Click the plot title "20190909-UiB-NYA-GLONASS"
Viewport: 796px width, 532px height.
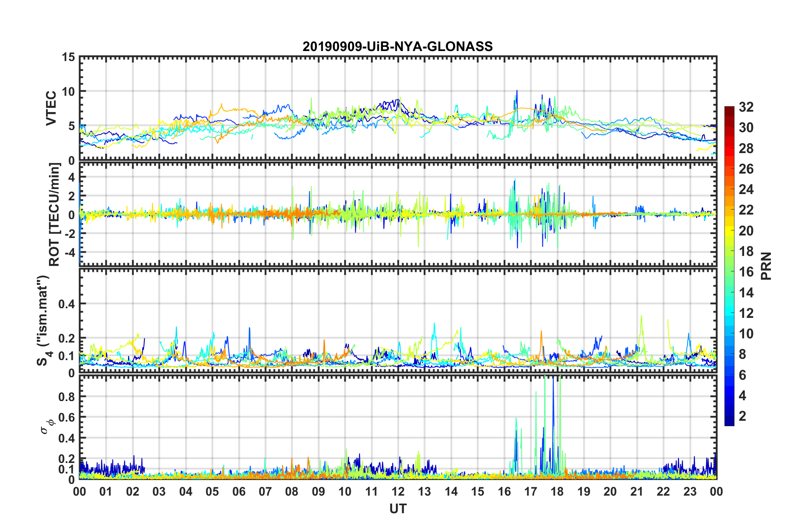click(398, 46)
